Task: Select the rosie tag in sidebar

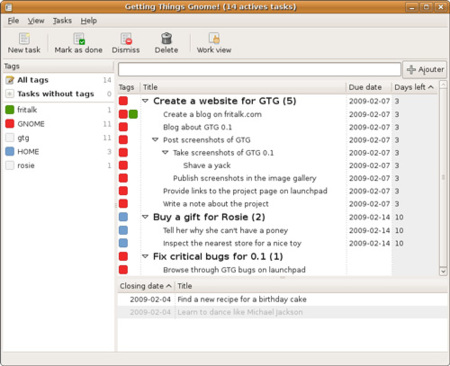Action: coord(58,165)
